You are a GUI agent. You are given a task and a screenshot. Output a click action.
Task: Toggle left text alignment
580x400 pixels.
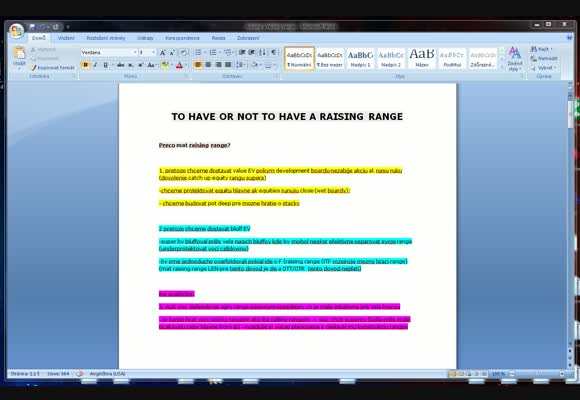198,65
